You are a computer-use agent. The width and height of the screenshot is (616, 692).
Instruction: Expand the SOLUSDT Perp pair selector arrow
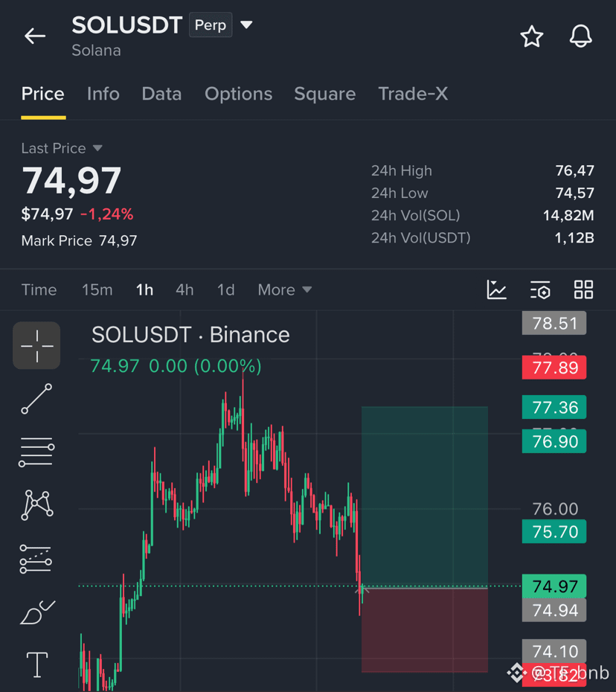click(x=246, y=25)
